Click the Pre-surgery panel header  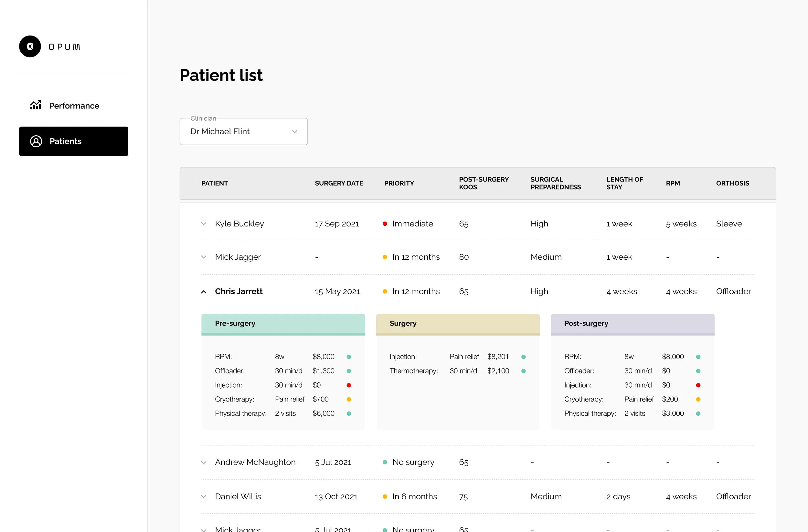click(x=283, y=323)
